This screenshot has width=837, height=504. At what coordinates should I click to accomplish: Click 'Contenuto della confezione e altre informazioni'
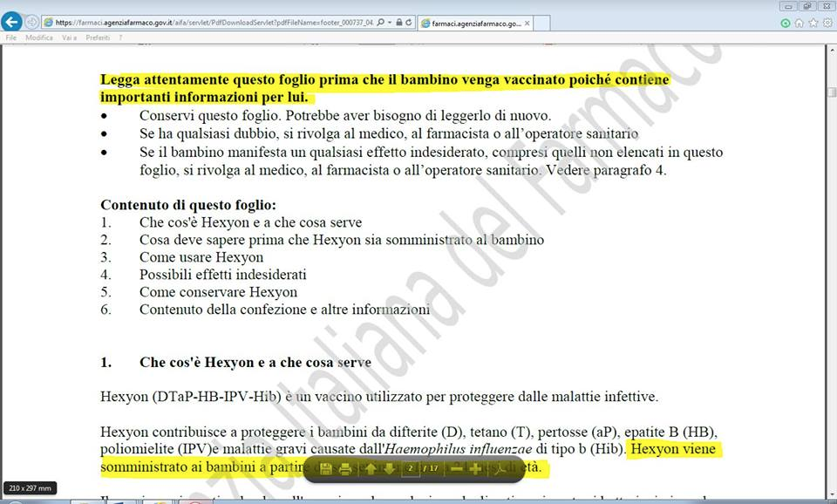point(284,310)
